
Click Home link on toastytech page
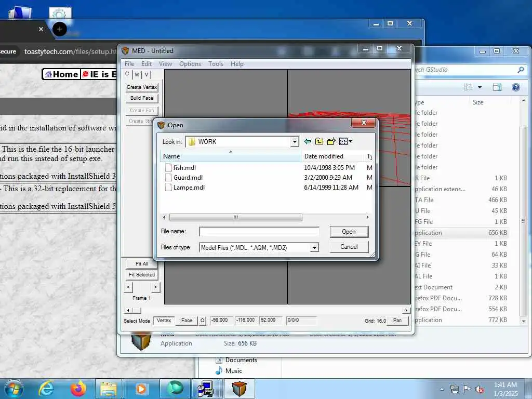62,74
